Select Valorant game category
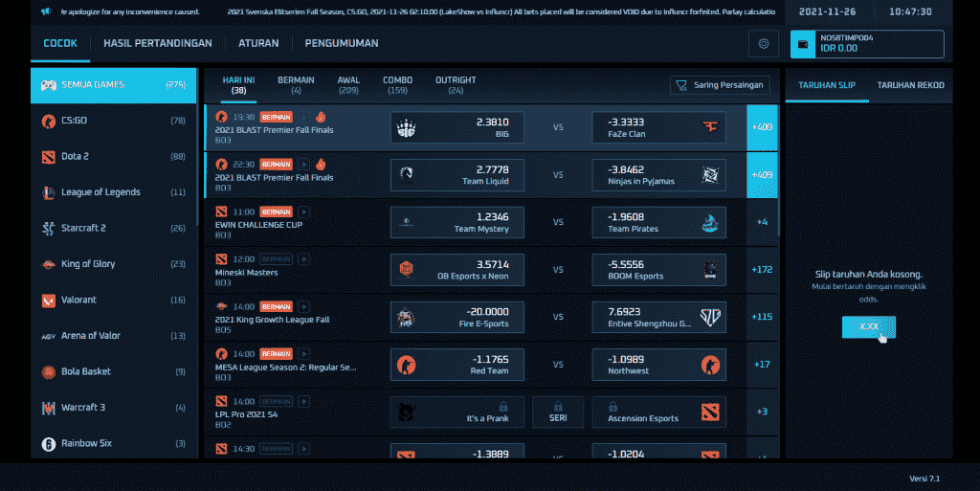This screenshot has height=491, width=980. coord(114,300)
